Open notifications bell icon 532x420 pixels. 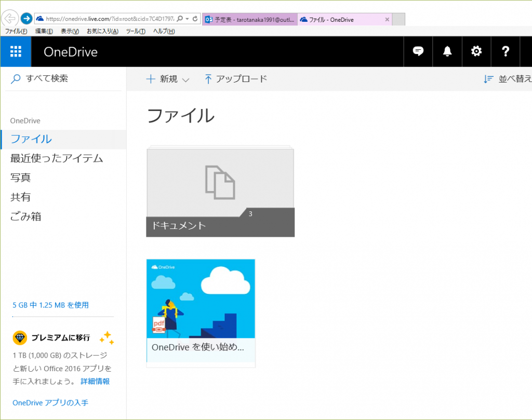tap(447, 51)
